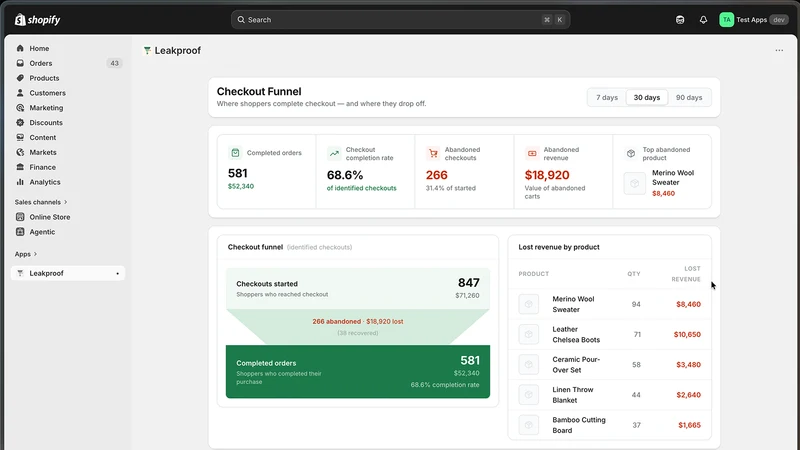Click the Online Store icon
The image size is (800, 450).
20,217
